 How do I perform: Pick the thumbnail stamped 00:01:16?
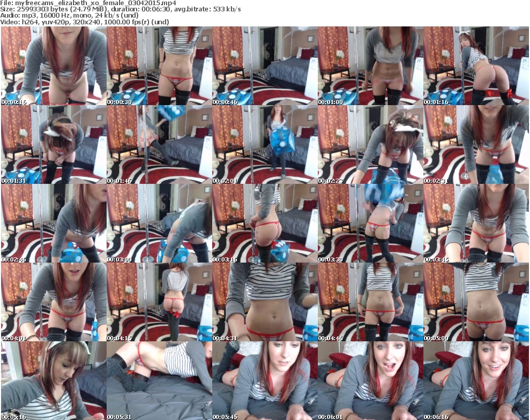pos(476,66)
